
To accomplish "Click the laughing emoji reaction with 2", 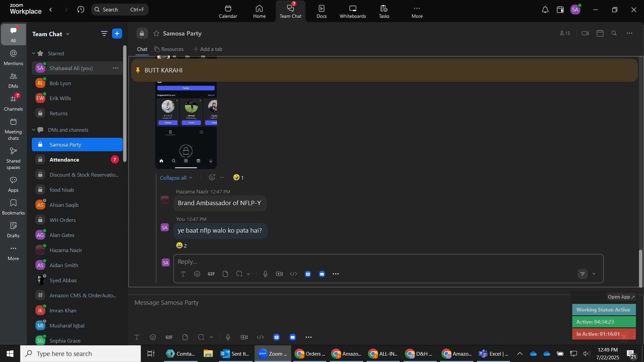I will [181, 246].
